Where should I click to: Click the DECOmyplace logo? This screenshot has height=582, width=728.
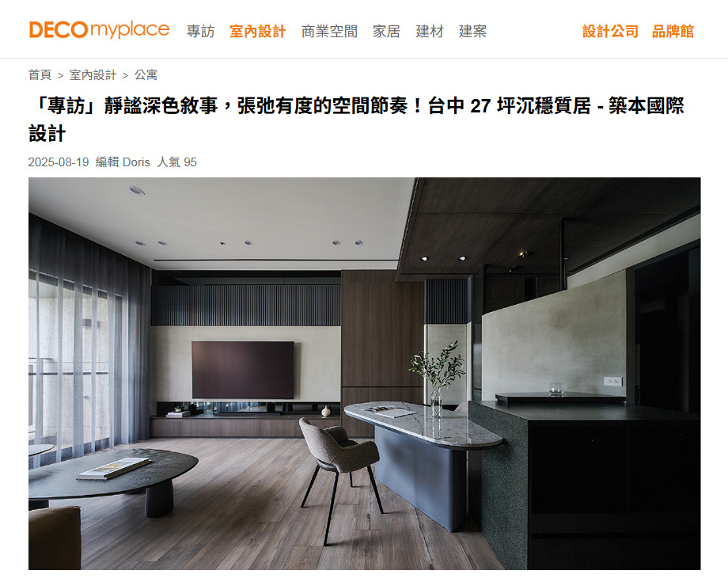[99, 30]
